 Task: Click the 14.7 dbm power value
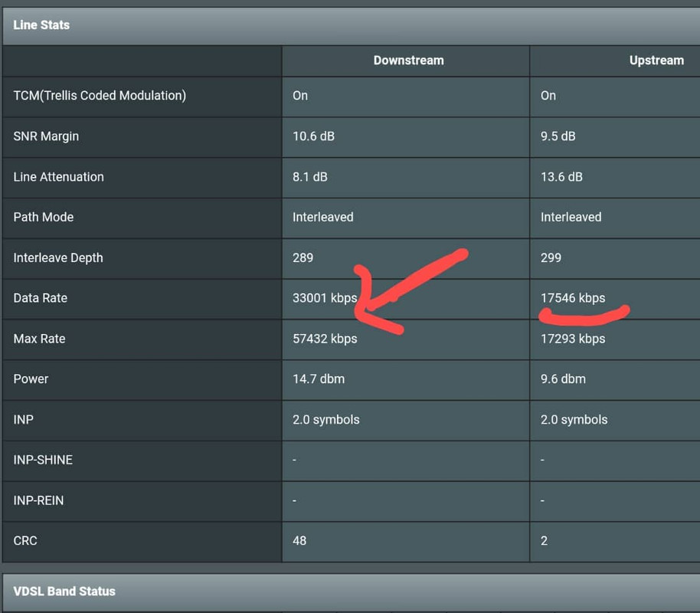[x=319, y=379]
